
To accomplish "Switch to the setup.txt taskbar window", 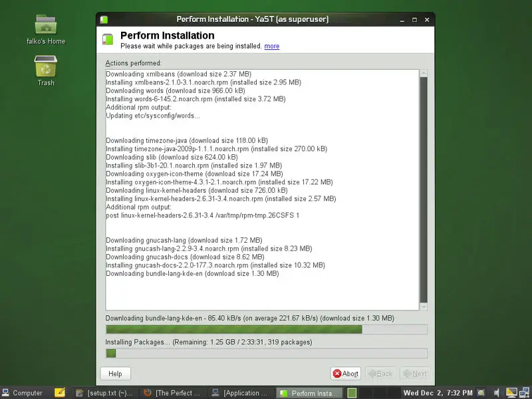I will pos(105,393).
